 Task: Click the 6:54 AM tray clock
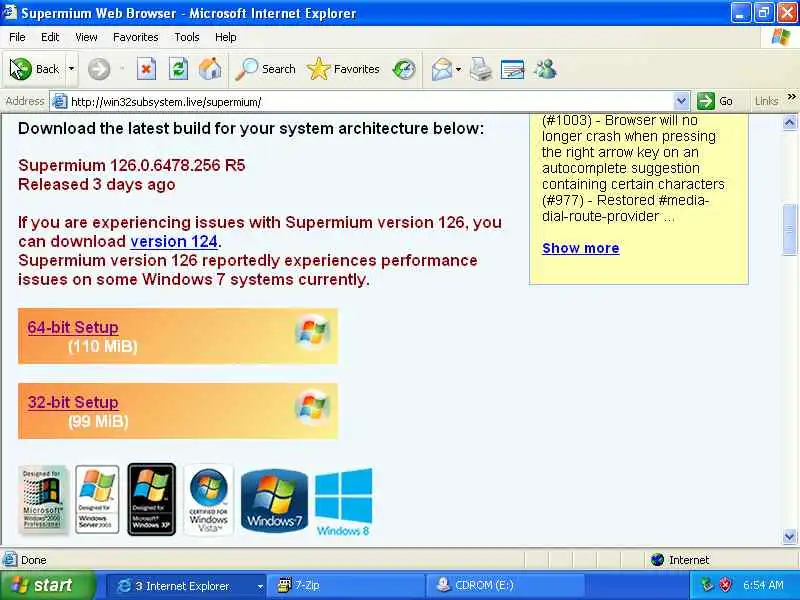(x=763, y=585)
